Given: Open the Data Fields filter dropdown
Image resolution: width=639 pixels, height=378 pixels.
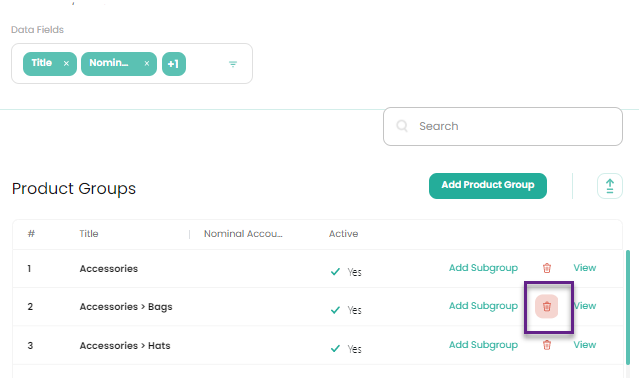Looking at the screenshot, I should (233, 64).
